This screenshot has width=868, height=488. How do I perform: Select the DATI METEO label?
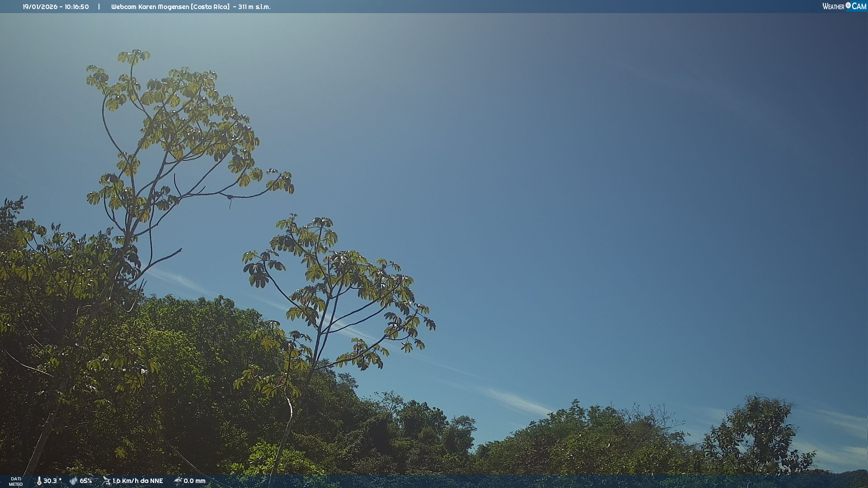click(x=16, y=481)
